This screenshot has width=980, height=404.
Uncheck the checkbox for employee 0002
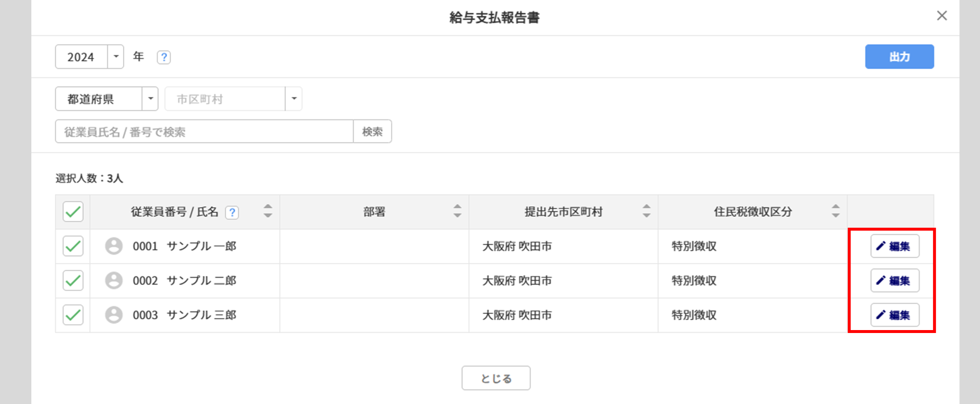pyautogui.click(x=73, y=281)
